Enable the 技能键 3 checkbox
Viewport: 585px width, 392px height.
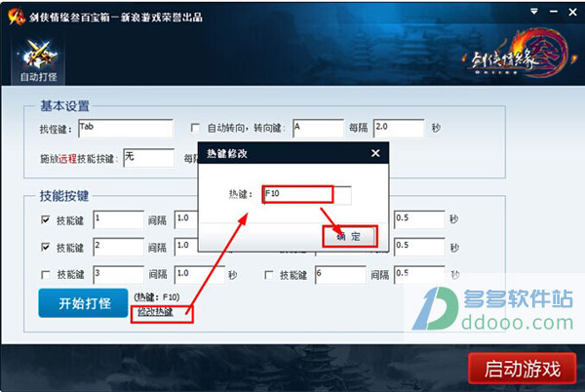point(45,275)
